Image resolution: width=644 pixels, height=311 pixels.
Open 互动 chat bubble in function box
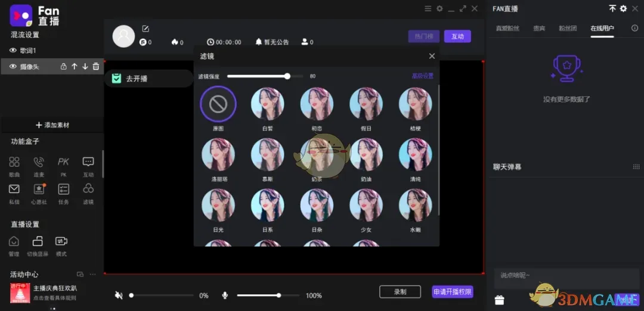(x=88, y=162)
